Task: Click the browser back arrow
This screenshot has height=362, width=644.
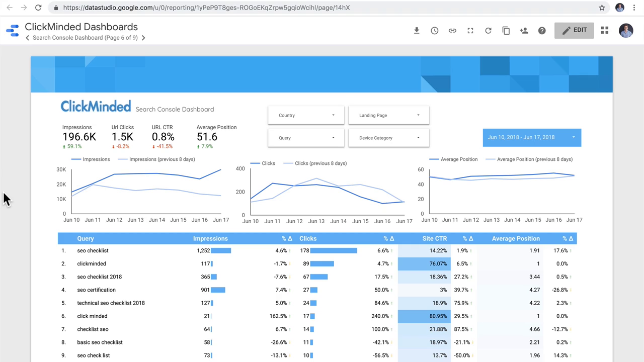Action: [9, 8]
